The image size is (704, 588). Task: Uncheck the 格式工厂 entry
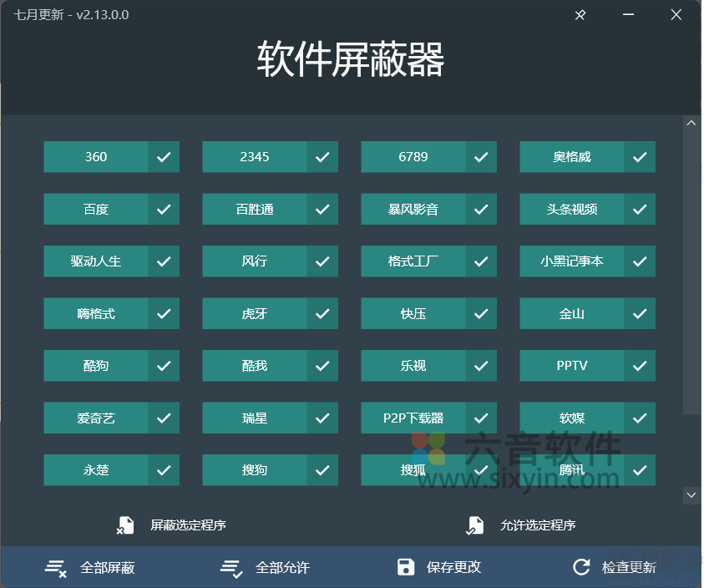pyautogui.click(x=481, y=261)
